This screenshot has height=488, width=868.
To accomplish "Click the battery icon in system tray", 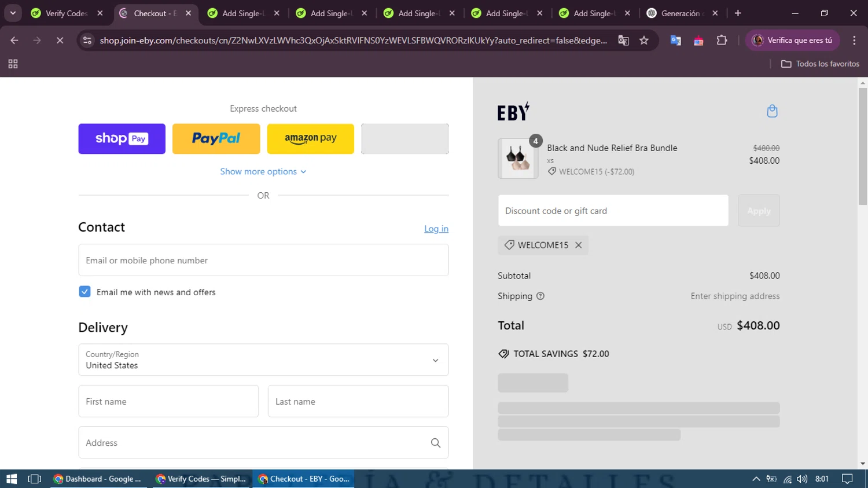I will tap(771, 479).
